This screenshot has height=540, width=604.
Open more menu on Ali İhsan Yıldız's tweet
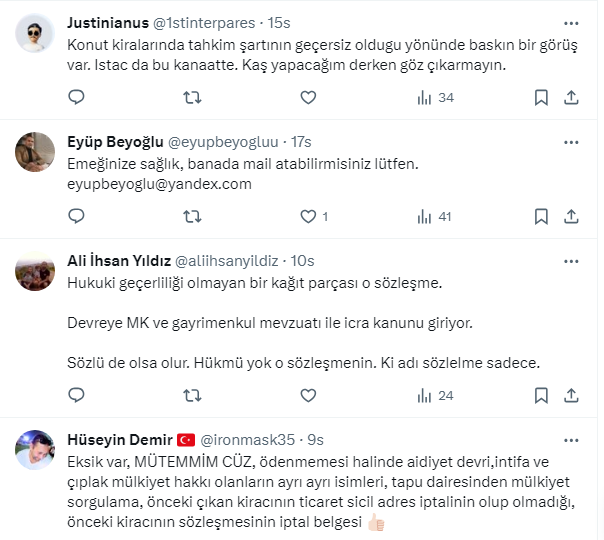pos(571,259)
